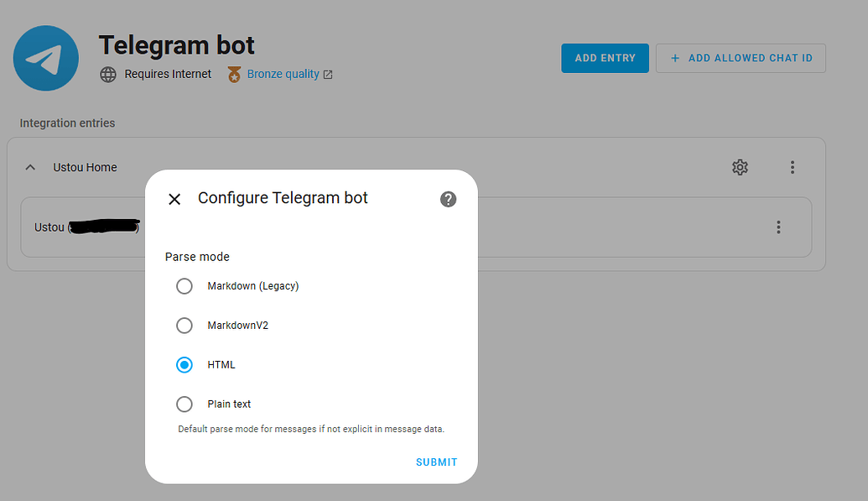Click the HTML parse mode radio button
This screenshot has width=868, height=501.
click(185, 364)
